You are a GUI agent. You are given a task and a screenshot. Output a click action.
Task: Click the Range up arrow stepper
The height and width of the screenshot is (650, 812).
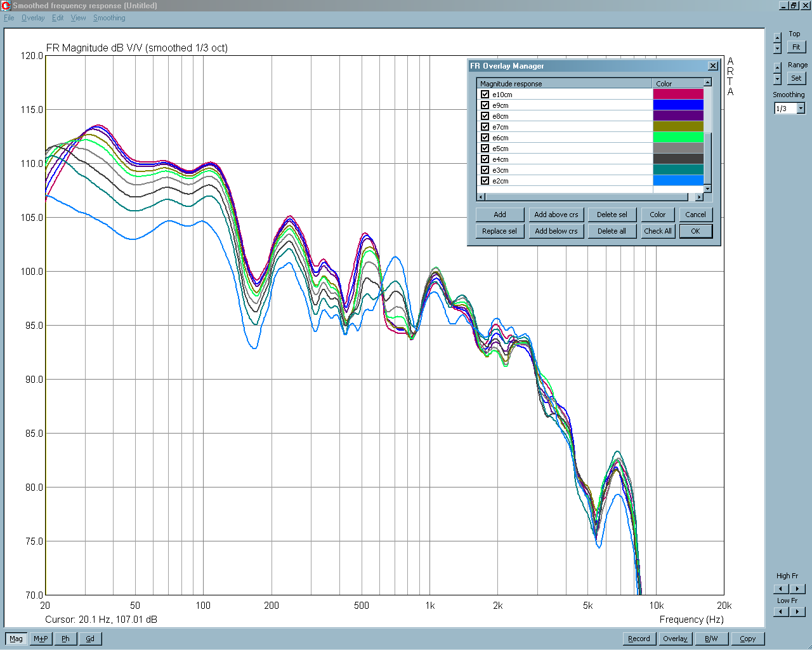pos(778,67)
